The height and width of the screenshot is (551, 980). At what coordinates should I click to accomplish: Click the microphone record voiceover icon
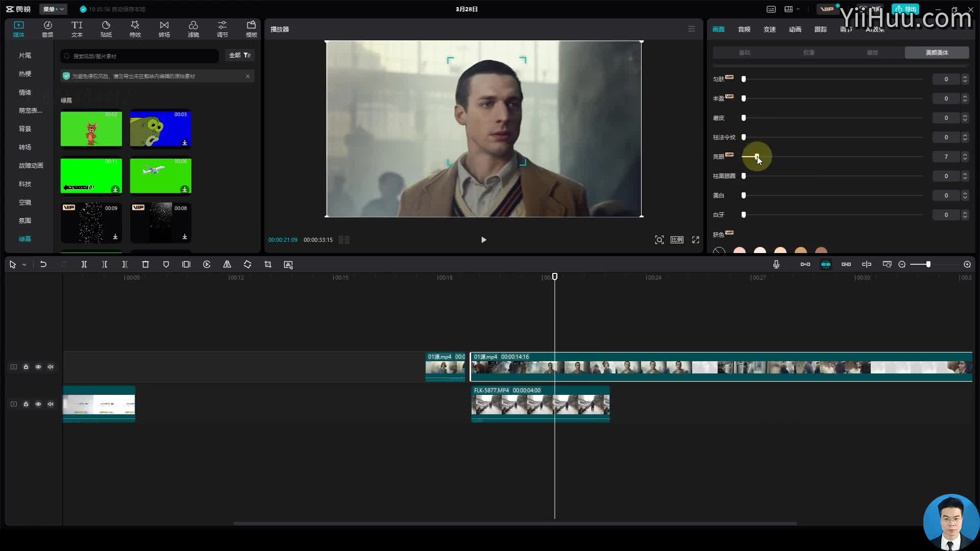(x=776, y=264)
